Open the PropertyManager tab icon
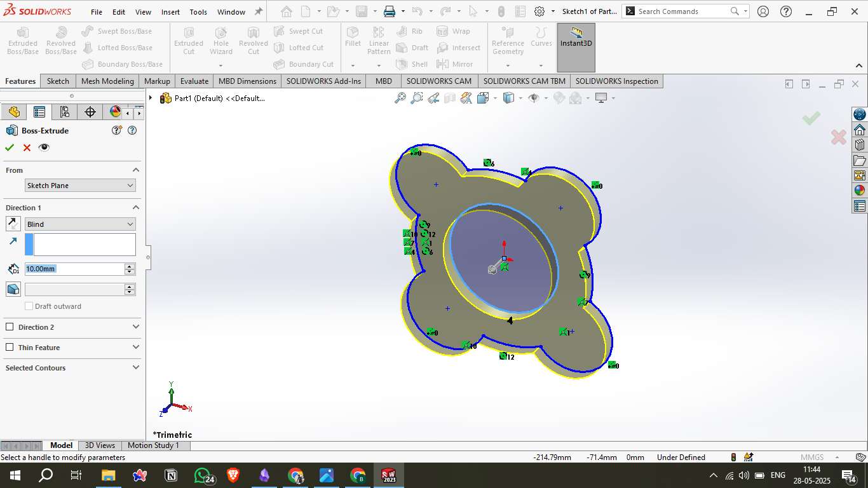 tap(39, 112)
